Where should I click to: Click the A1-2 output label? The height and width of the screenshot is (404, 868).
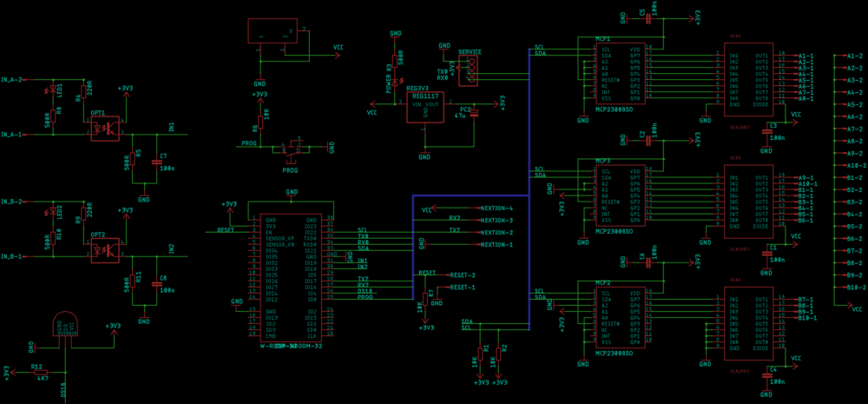coord(855,56)
